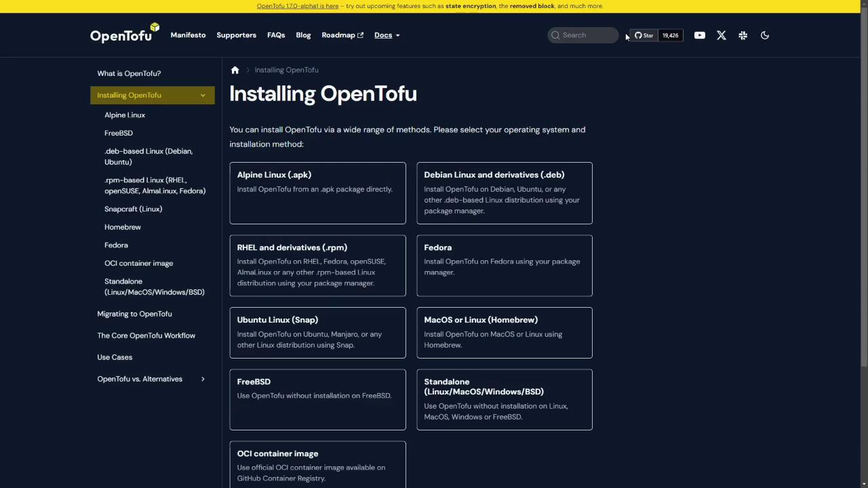Screen dimensions: 868x488
Task: Open the FreeBSD install card
Action: coord(317,400)
